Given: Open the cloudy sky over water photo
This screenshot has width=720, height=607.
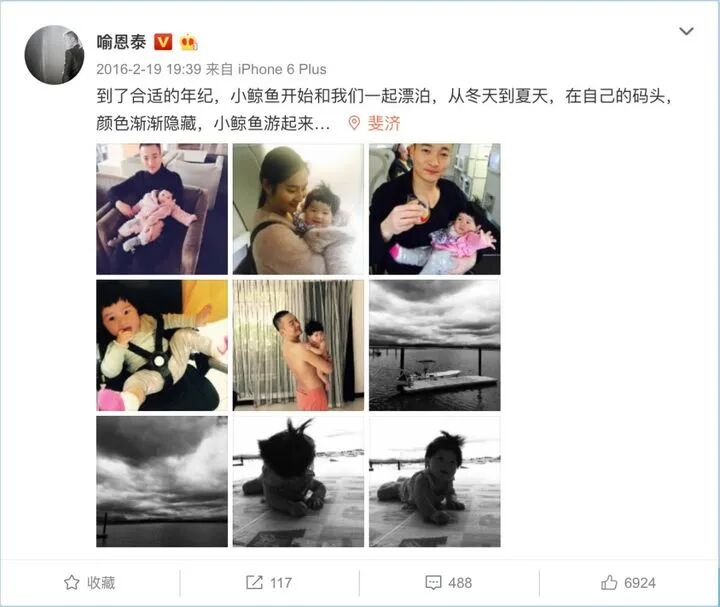Looking at the screenshot, I should 162,482.
